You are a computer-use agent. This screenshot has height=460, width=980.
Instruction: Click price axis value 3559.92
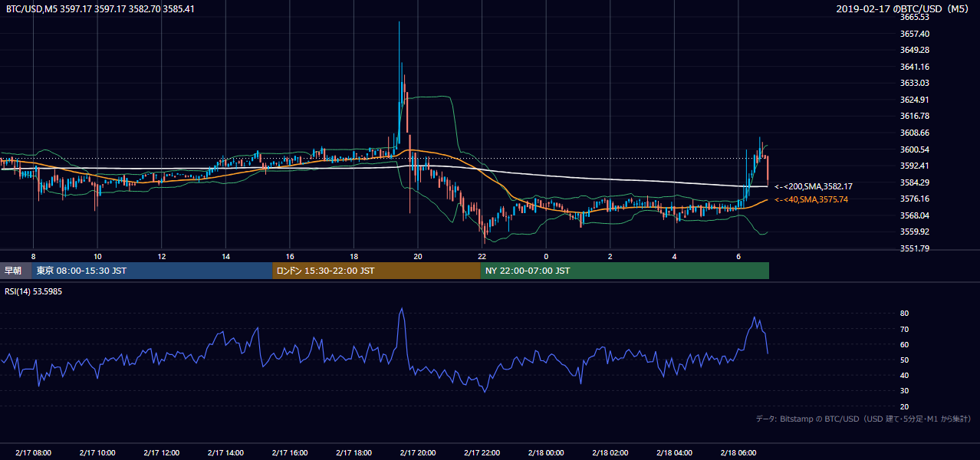(x=915, y=232)
